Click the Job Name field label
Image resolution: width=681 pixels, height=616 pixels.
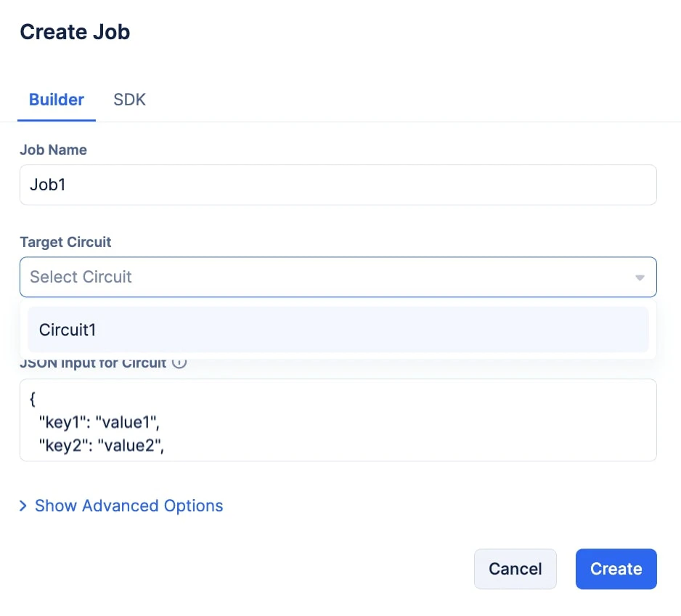[54, 150]
